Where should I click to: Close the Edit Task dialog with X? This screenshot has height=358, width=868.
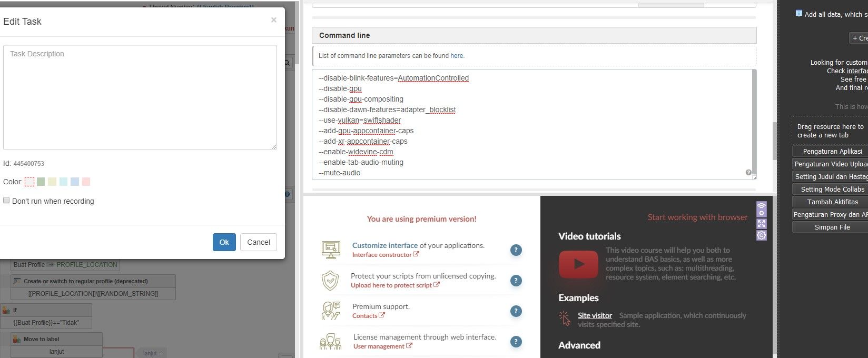[273, 20]
